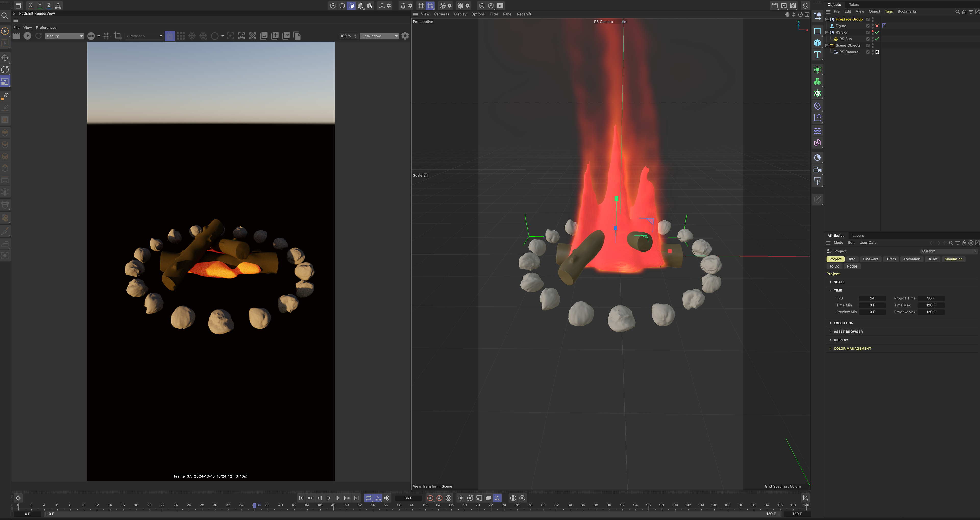Toggle timeline sound playback
The height and width of the screenshot is (520, 980).
pos(387,498)
